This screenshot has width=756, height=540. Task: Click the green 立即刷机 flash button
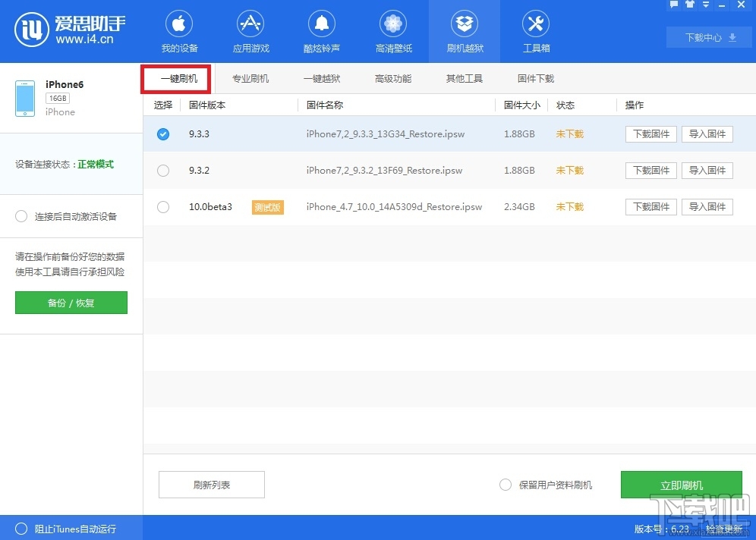(681, 484)
